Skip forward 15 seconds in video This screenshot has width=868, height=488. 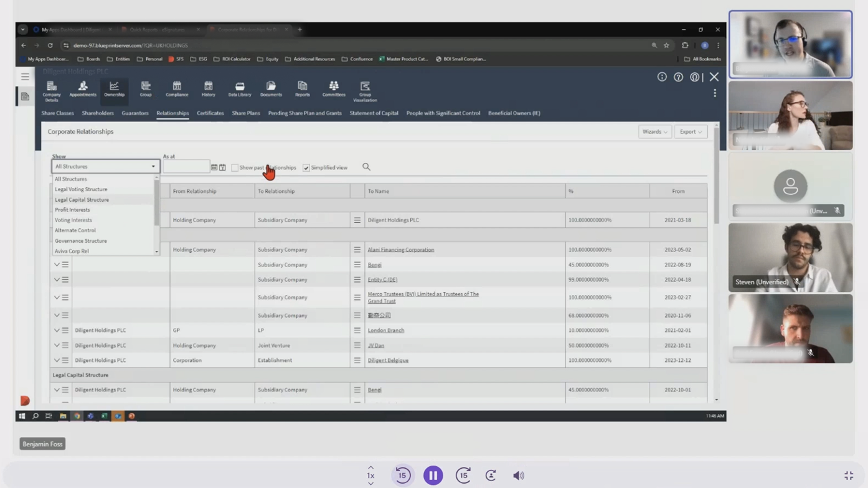[x=463, y=476]
